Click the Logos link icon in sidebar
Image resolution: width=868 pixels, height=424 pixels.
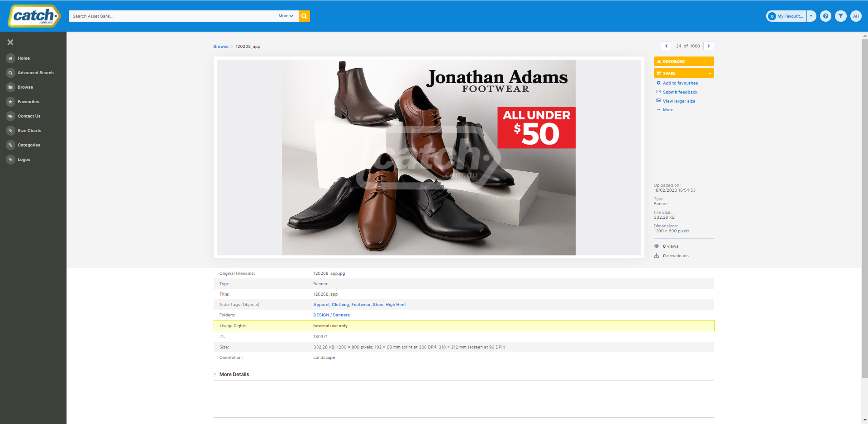[x=10, y=160]
